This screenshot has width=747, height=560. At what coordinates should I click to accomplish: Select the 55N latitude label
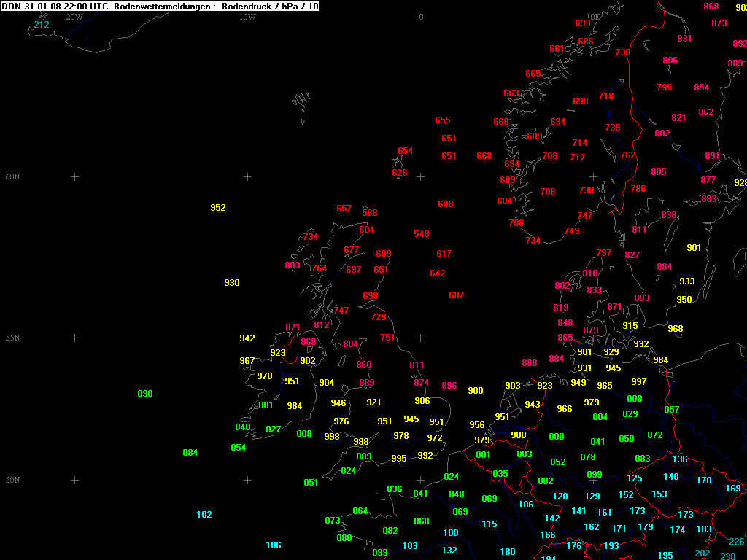tap(12, 338)
